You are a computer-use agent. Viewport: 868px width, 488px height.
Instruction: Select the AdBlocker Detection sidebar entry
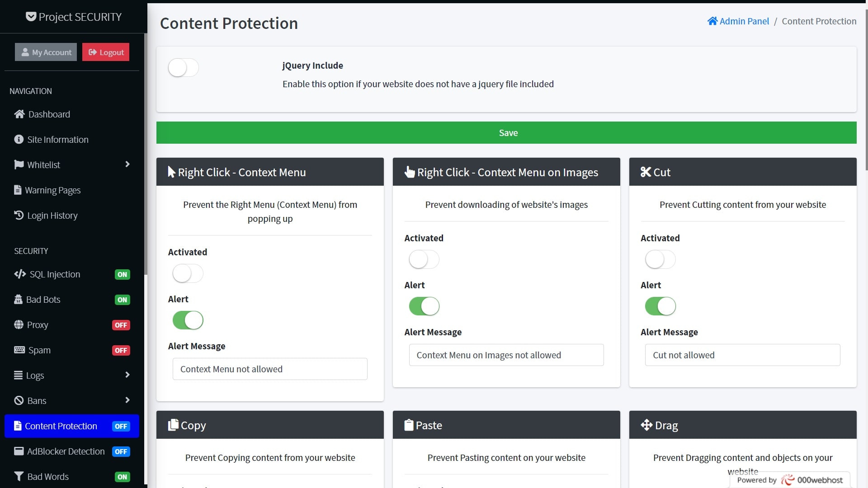(x=65, y=451)
